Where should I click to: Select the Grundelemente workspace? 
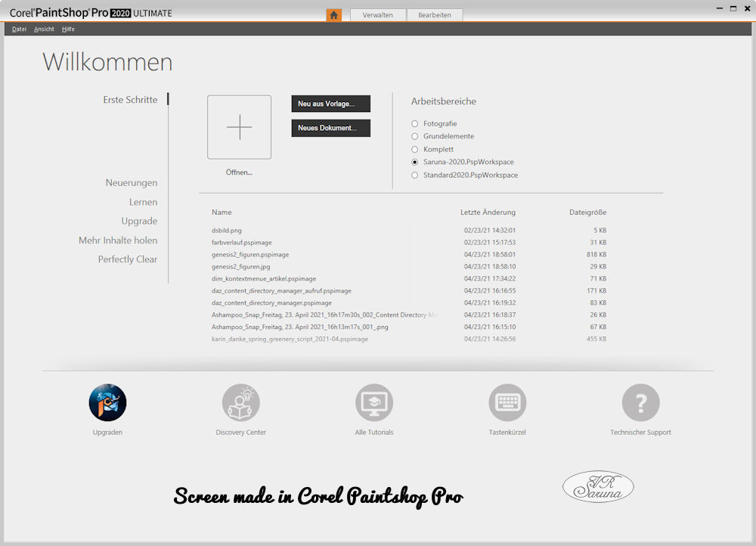click(414, 136)
